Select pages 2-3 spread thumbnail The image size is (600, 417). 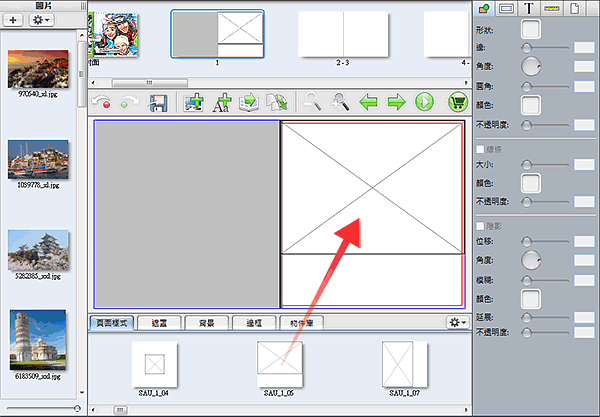click(x=343, y=34)
